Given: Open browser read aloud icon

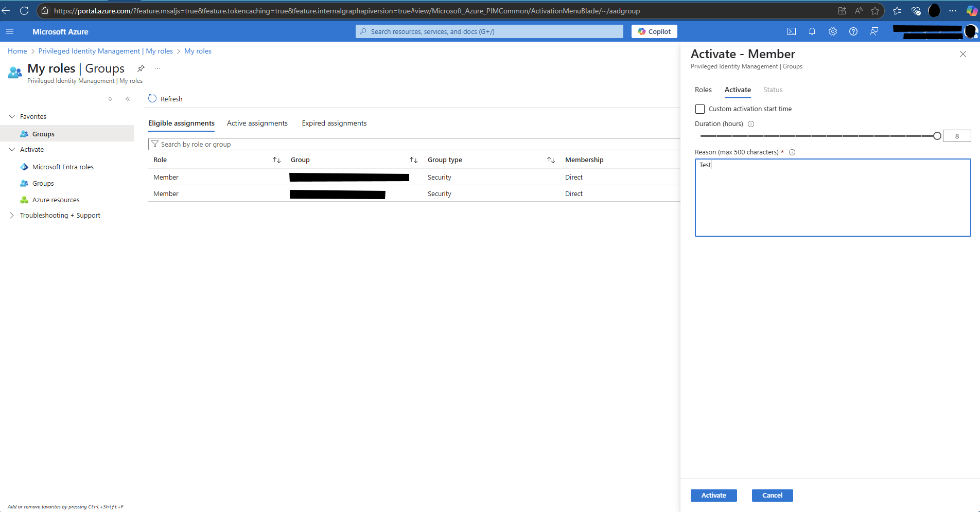Looking at the screenshot, I should (x=859, y=11).
